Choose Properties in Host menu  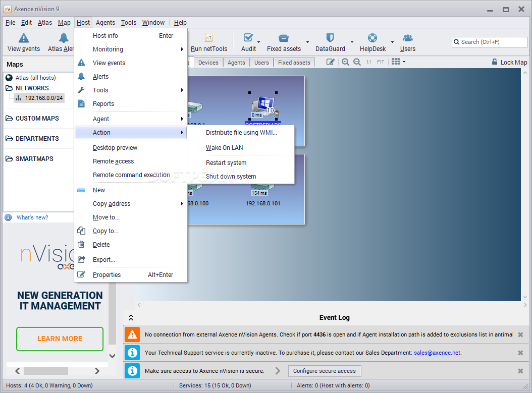[x=131, y=274]
